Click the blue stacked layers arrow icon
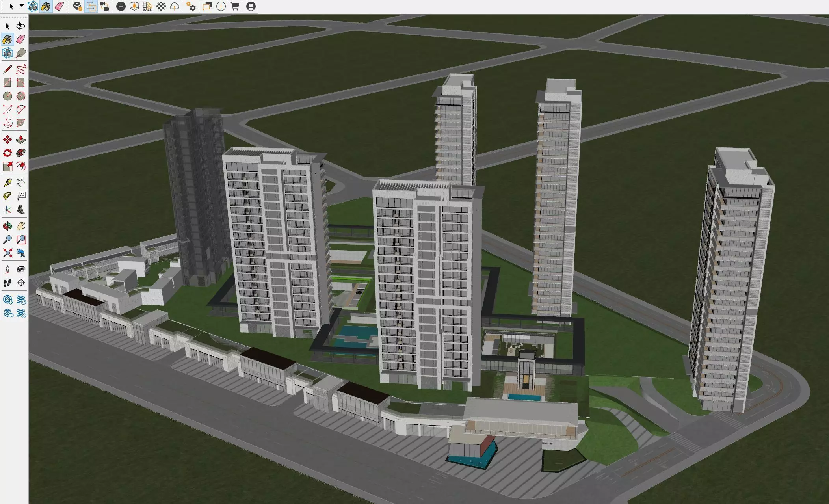This screenshot has height=504, width=829. pyautogui.click(x=7, y=314)
